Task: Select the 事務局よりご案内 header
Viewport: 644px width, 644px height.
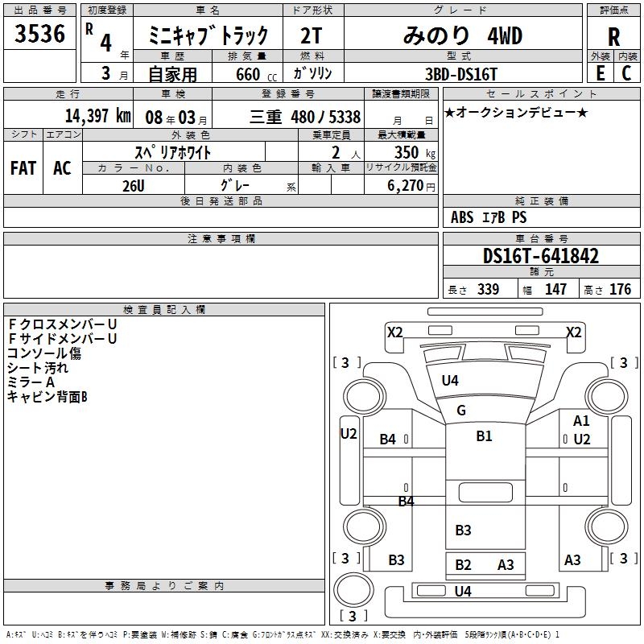Action: tap(164, 586)
